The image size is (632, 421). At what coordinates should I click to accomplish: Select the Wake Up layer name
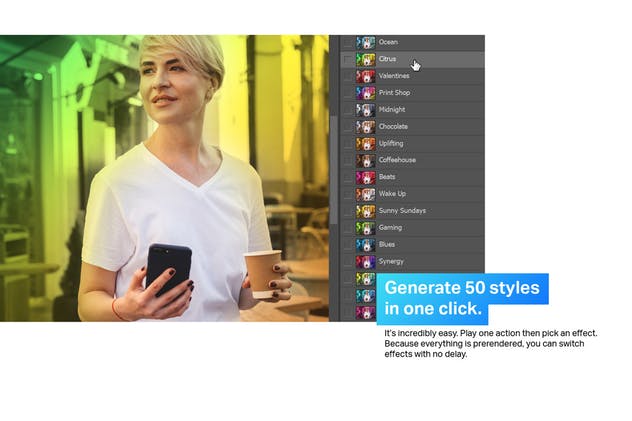[392, 194]
